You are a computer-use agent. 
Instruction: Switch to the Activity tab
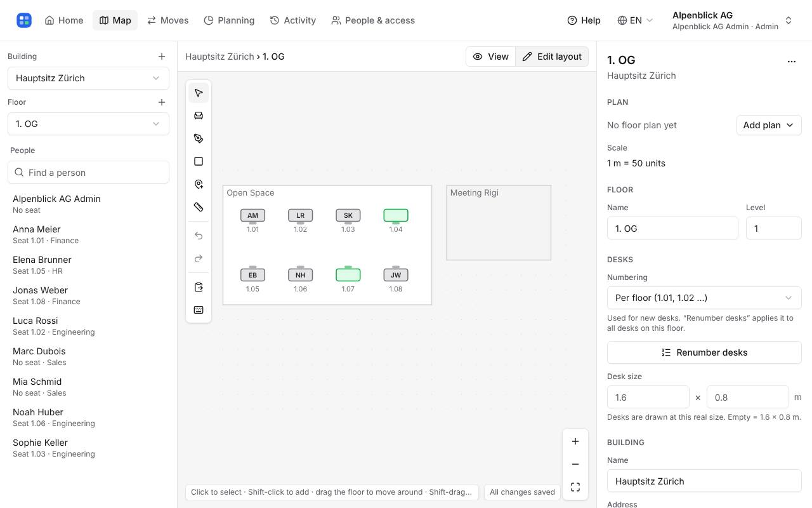pos(293,20)
